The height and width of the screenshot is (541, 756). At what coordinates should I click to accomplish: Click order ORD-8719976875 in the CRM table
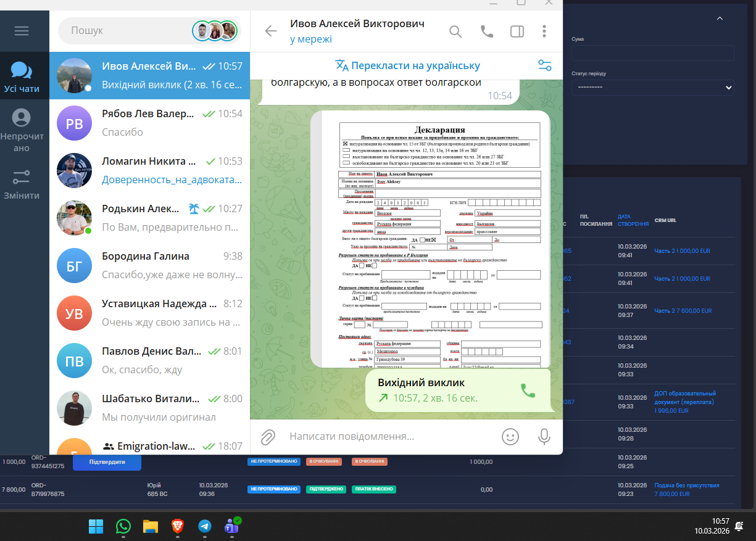point(48,490)
